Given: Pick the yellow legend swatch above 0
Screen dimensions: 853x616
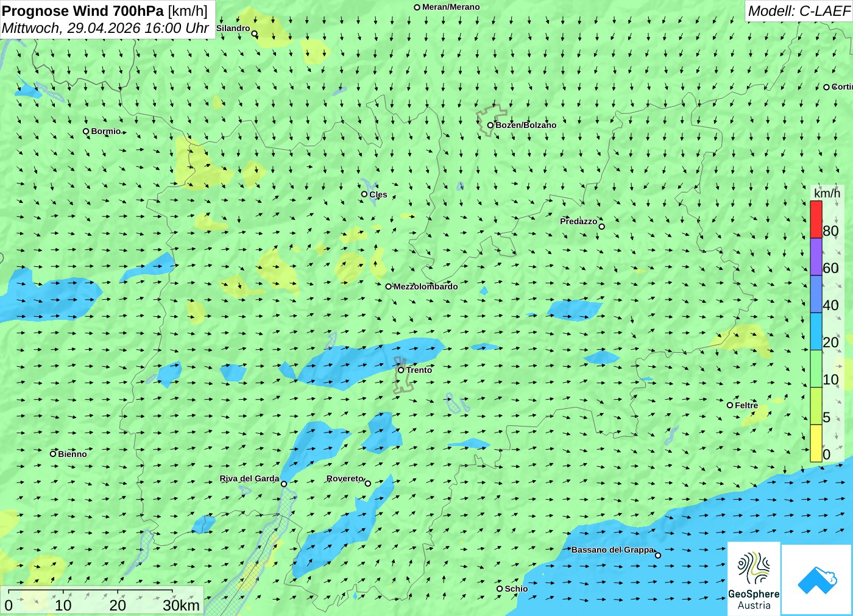Looking at the screenshot, I should point(816,443).
